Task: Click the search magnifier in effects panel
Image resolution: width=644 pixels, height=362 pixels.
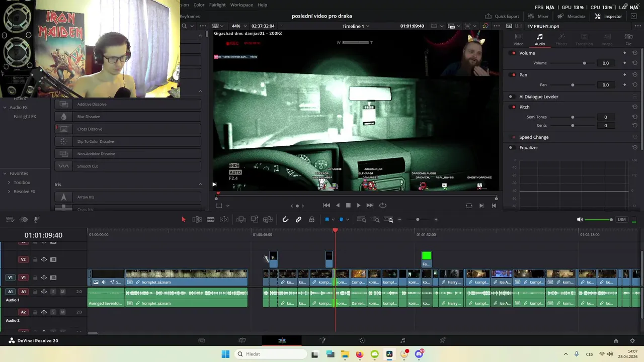Action: point(184,26)
